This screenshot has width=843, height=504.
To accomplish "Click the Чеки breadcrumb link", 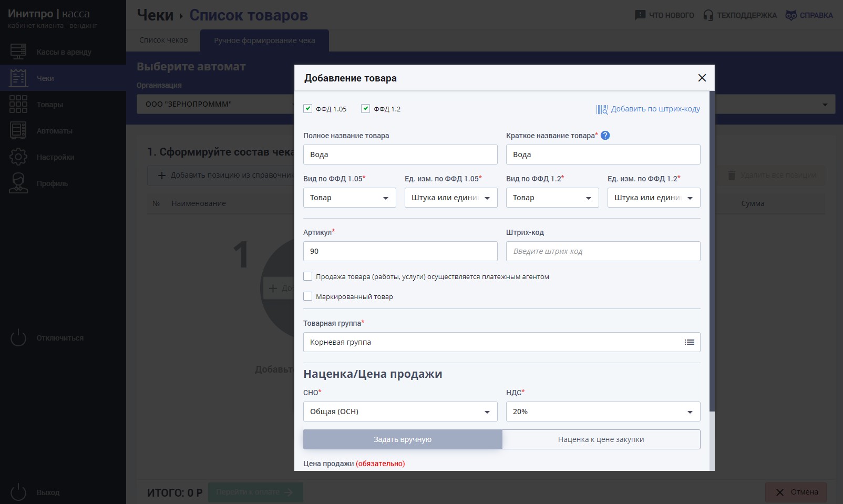I will (155, 15).
